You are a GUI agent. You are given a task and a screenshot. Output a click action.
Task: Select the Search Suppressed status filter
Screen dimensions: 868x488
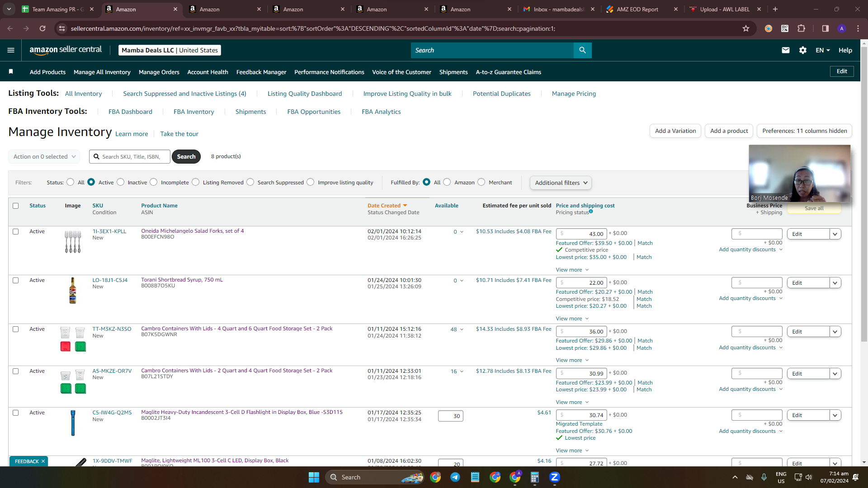(250, 182)
